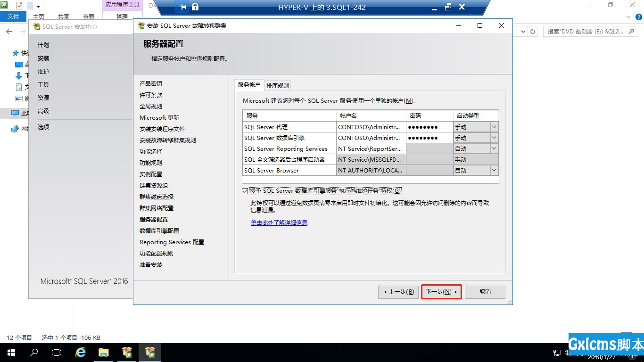Select the documents icon in Explorer sidebar

[19, 87]
